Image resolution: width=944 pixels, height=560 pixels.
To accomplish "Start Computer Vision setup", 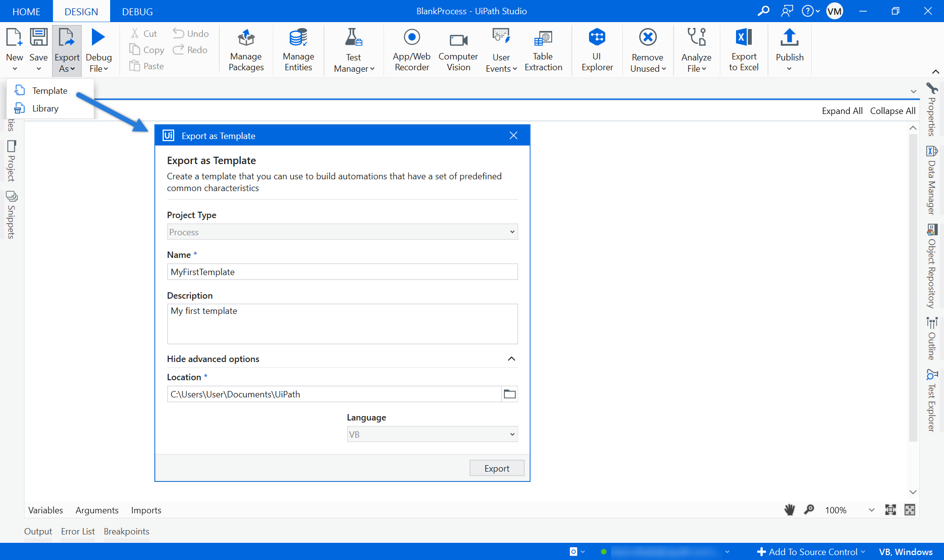I will (457, 49).
